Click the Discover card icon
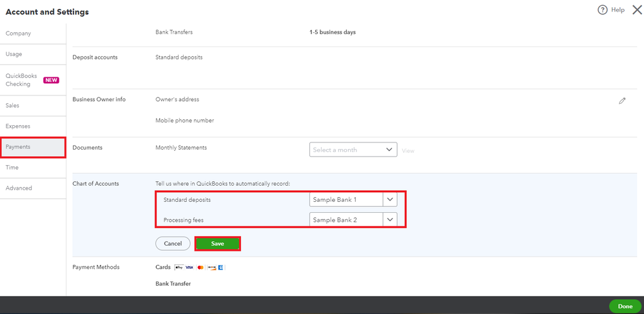The width and height of the screenshot is (644, 314). pos(211,268)
